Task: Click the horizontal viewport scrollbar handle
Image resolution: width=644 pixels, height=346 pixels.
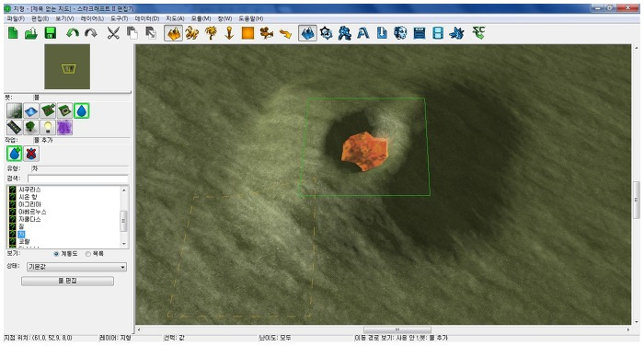Action: click(x=397, y=330)
